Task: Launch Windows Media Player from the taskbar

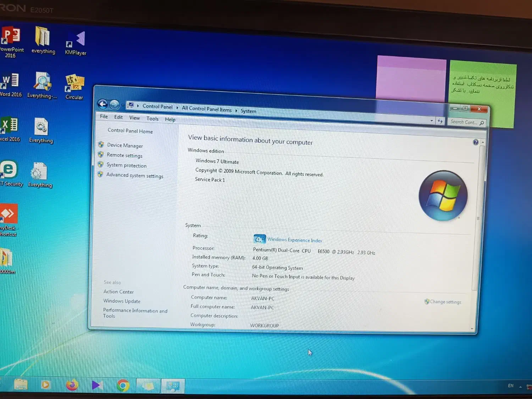Action: click(46, 385)
